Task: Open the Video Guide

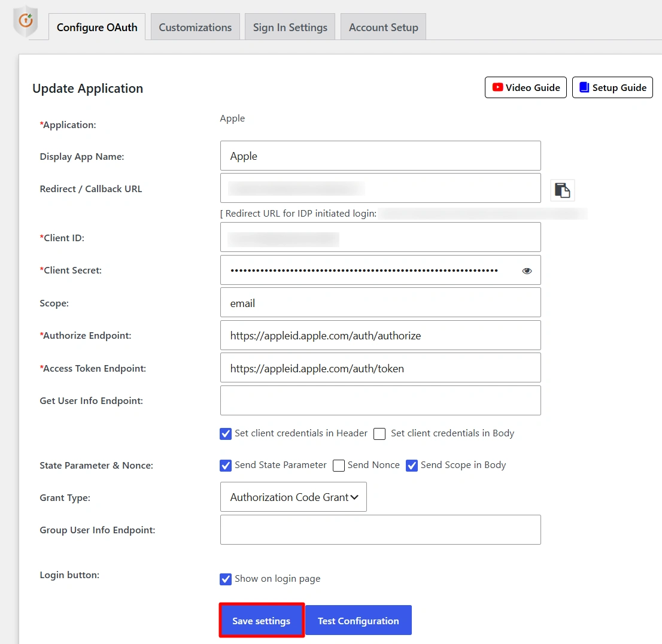Action: (x=525, y=87)
